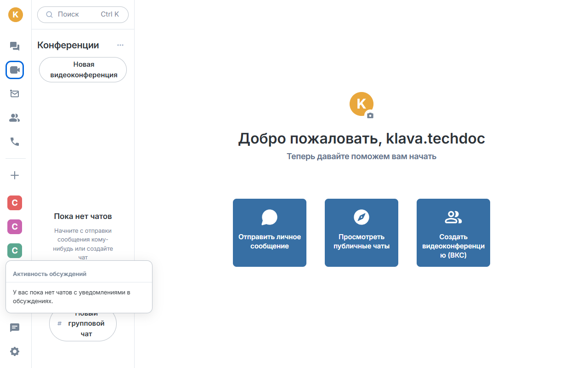Click Теперь давайте поможем вам начать text
The height and width of the screenshot is (368, 588).
[x=362, y=156]
